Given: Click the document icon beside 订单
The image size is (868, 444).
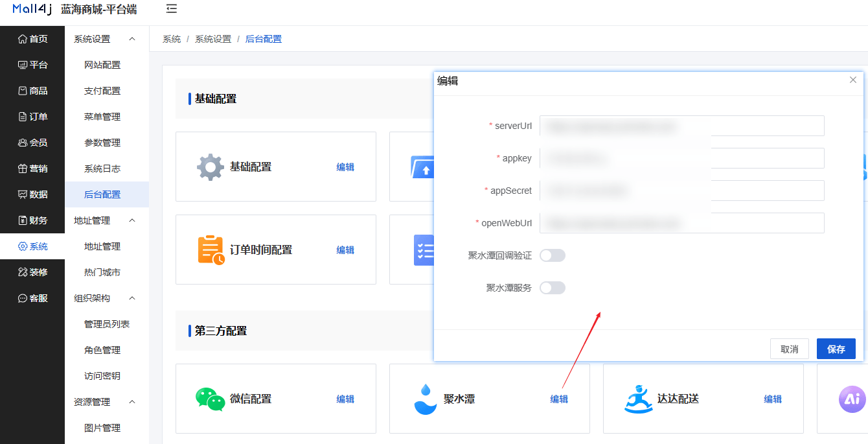Looking at the screenshot, I should 23,117.
